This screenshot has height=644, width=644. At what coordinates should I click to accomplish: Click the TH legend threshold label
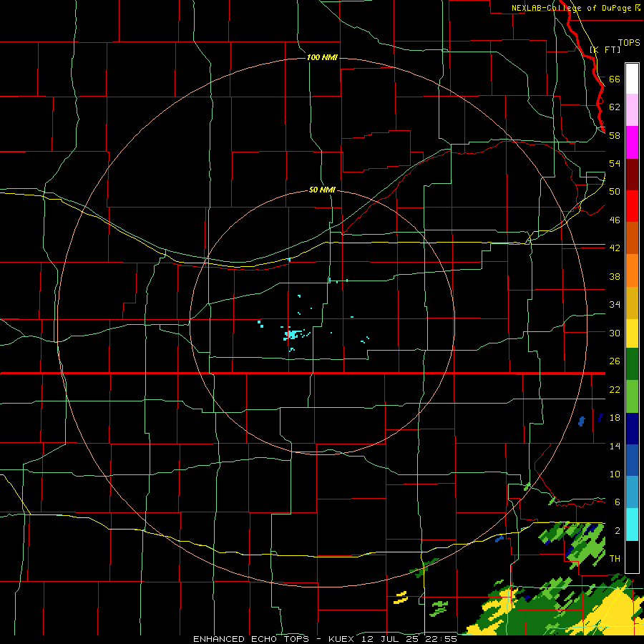pyautogui.click(x=615, y=559)
